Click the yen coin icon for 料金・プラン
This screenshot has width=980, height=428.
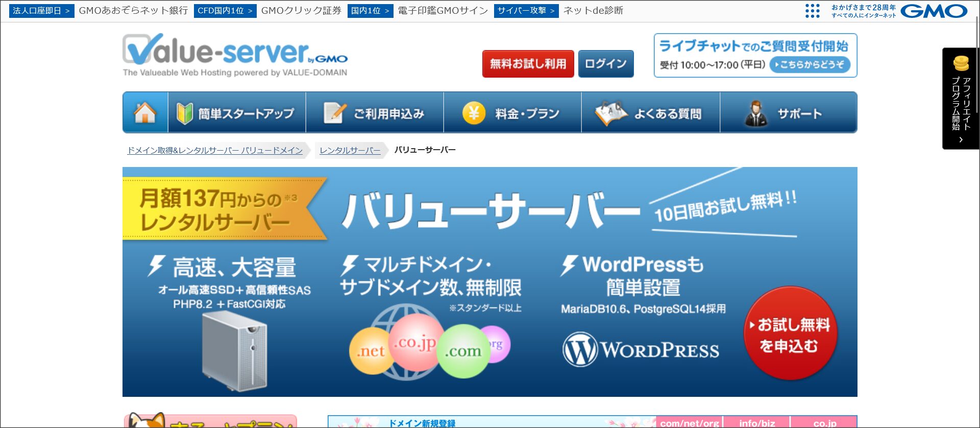(474, 113)
